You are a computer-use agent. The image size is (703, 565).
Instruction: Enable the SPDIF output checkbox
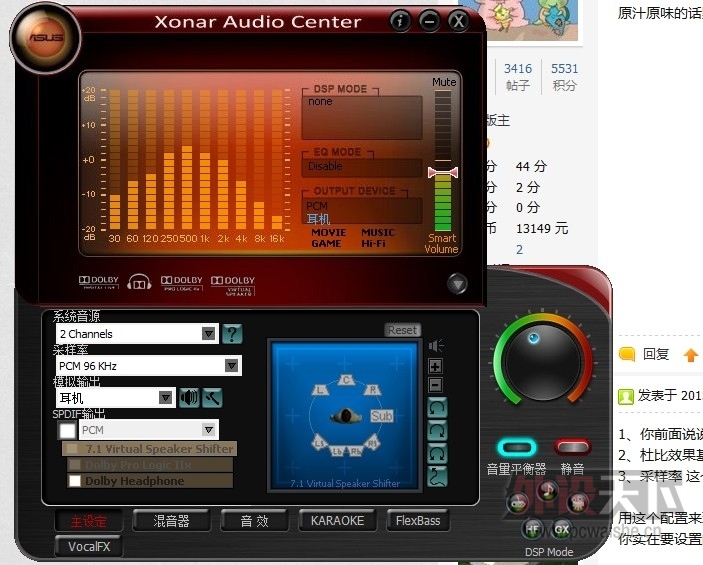pos(67,430)
